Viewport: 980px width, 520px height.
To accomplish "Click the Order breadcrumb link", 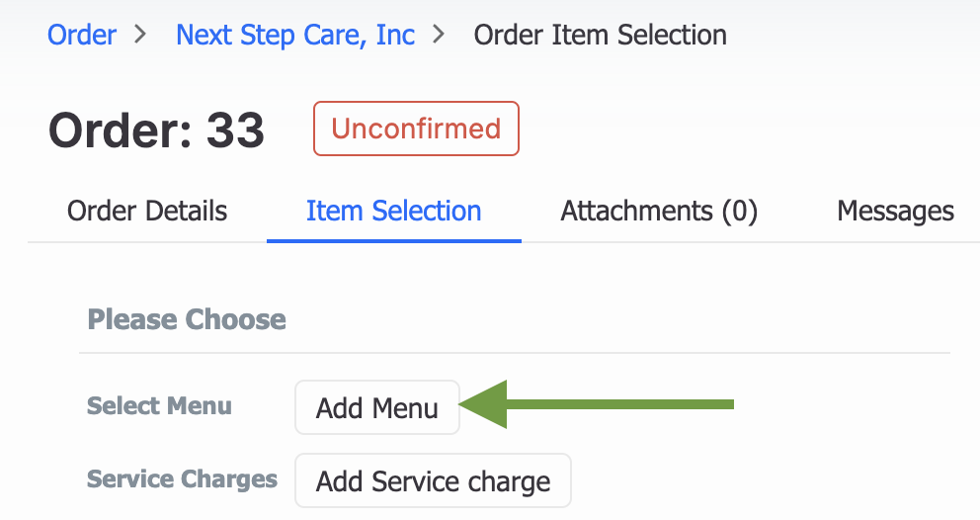I will (x=82, y=36).
